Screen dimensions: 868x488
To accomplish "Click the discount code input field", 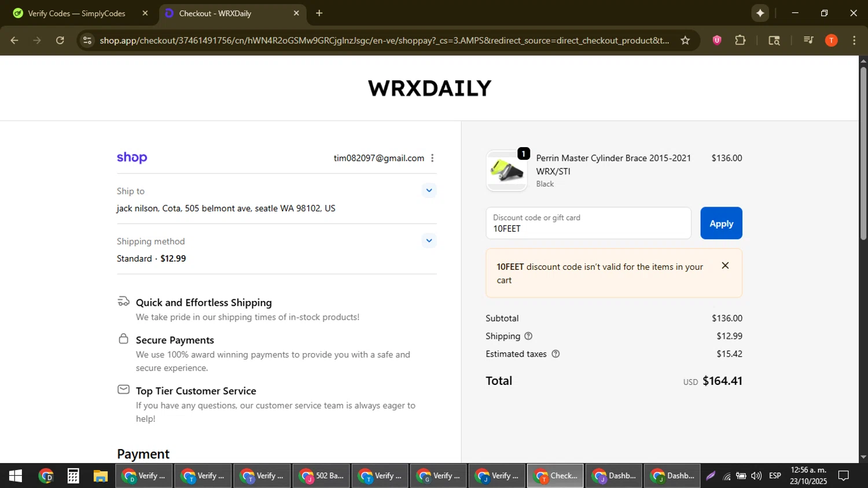I will click(589, 223).
